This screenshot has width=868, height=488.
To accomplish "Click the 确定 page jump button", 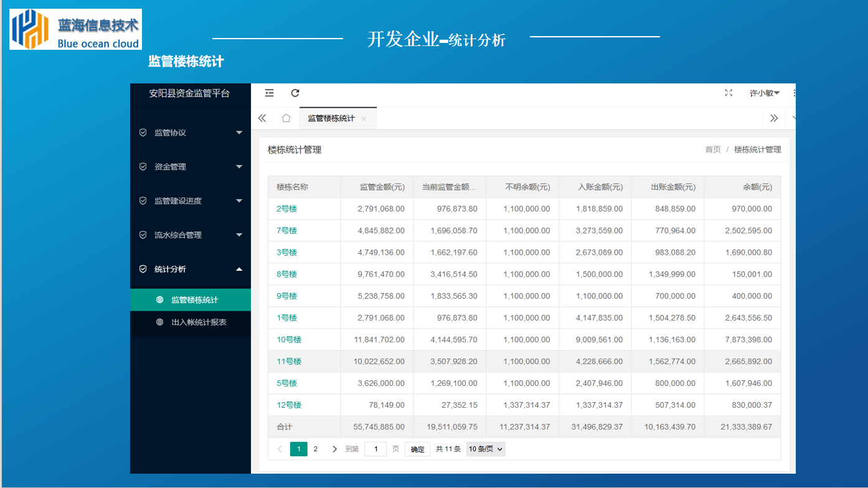I will coord(417,449).
